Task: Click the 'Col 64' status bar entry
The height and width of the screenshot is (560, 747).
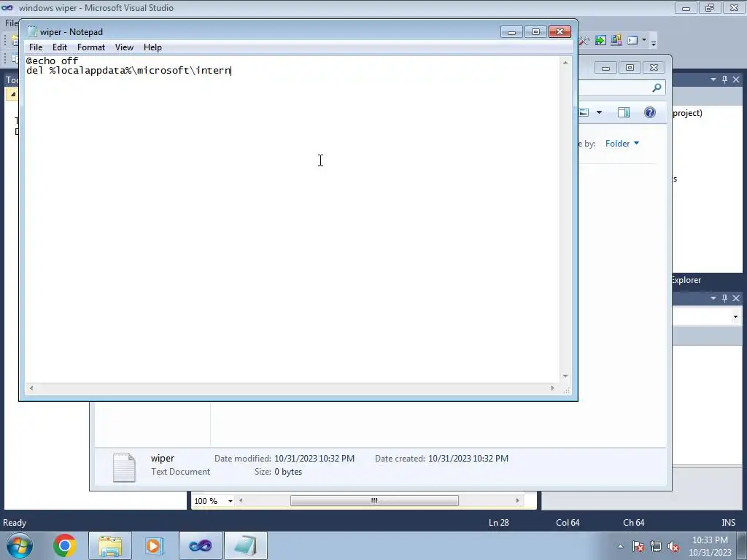Action: 568,523
